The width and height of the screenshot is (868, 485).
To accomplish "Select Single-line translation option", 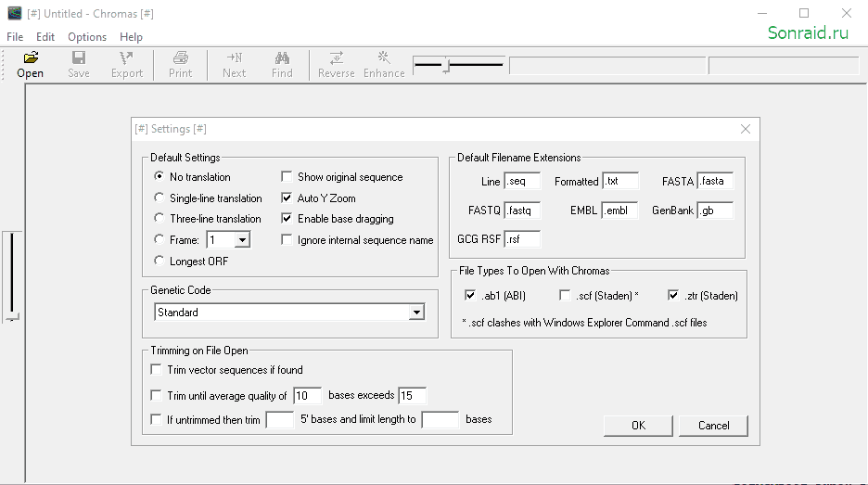I will [159, 198].
